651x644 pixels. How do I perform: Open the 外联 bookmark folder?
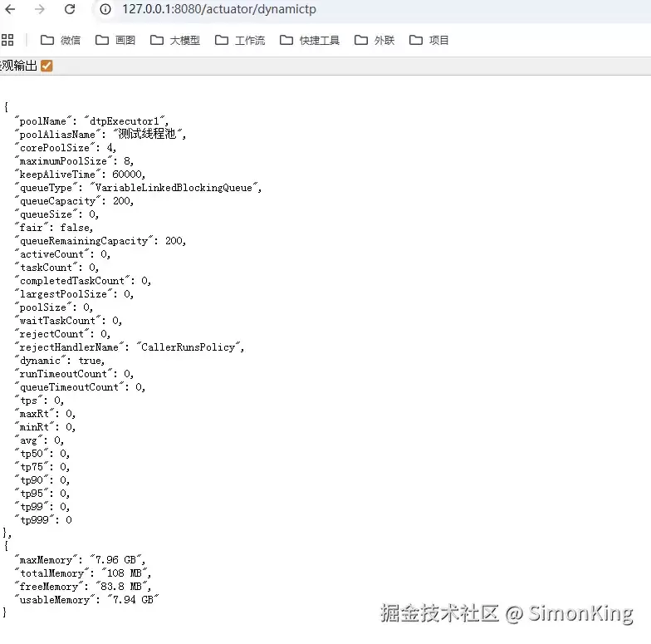(x=374, y=40)
